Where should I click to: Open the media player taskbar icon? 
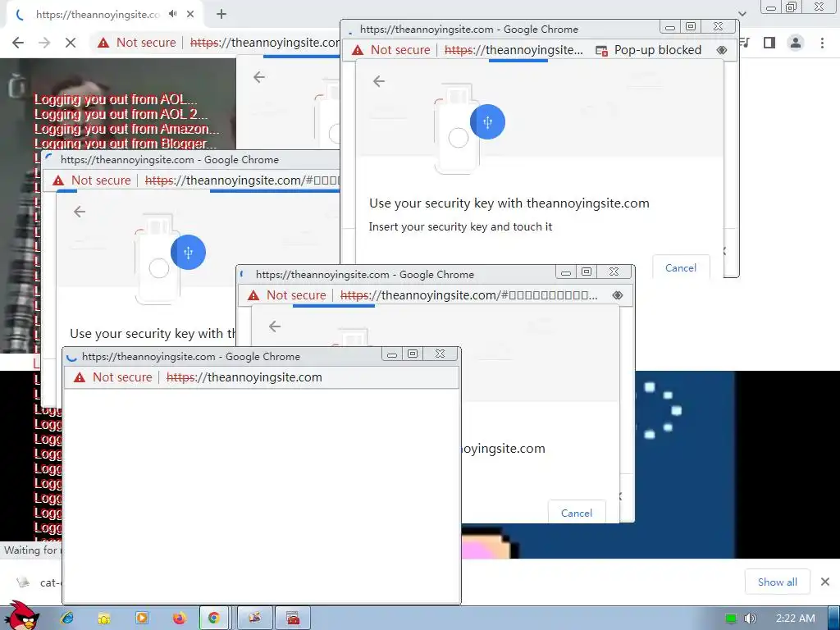(x=142, y=619)
